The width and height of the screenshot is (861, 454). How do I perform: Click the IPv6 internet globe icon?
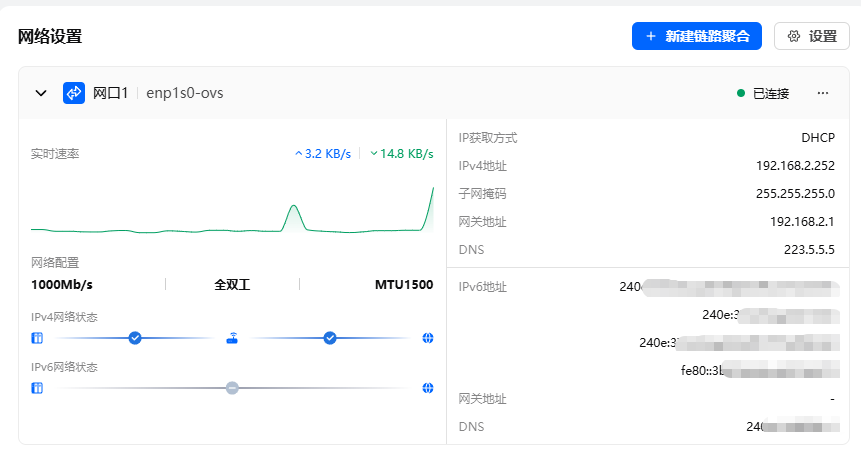(428, 388)
